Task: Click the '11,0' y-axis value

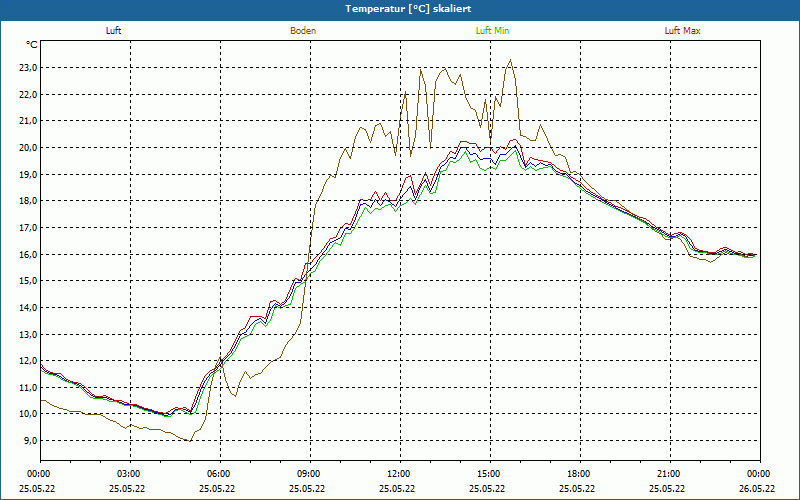Action: (28, 387)
